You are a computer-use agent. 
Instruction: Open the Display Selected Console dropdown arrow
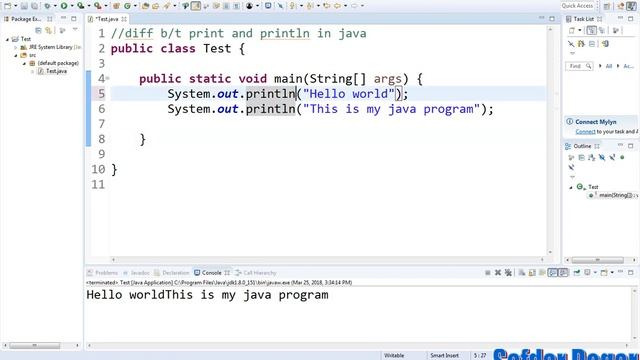point(595,273)
